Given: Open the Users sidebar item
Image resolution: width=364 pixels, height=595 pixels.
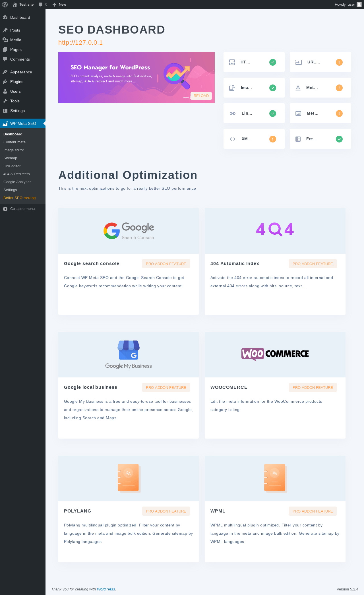Looking at the screenshot, I should tap(23, 91).
